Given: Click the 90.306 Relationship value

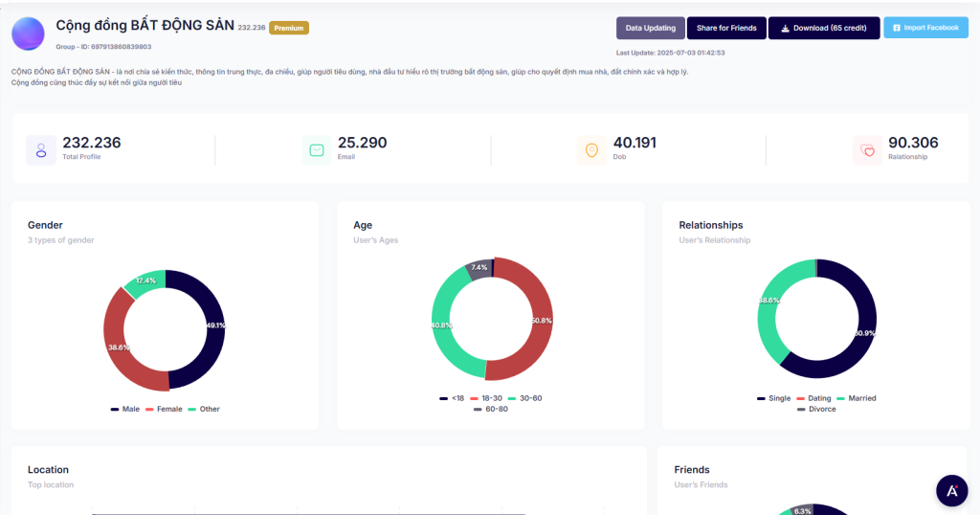Looking at the screenshot, I should point(913,143).
